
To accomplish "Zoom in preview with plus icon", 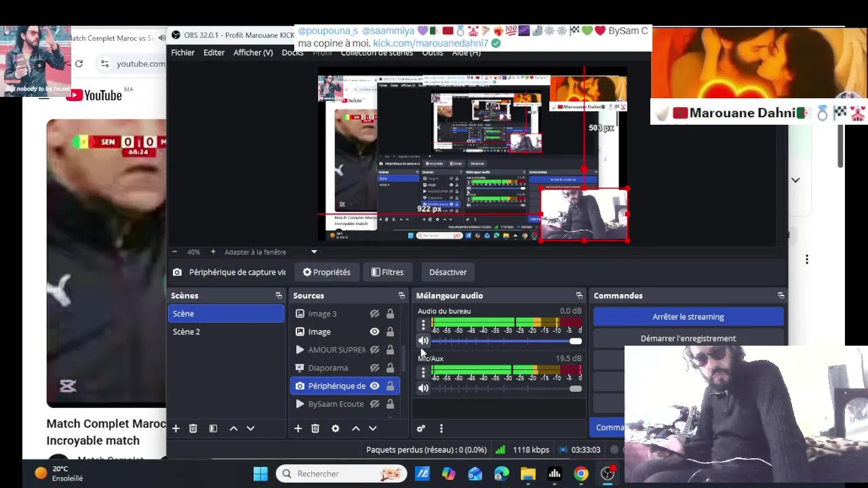I will pos(213,251).
